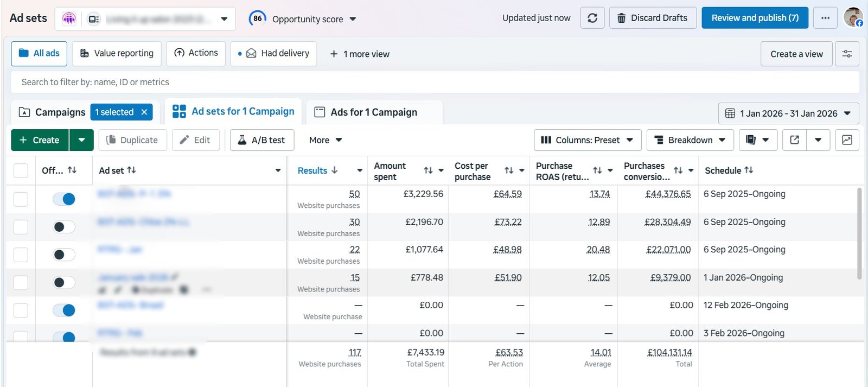Enable the second ad set toggle
The height and width of the screenshot is (387, 868).
pyautogui.click(x=64, y=227)
